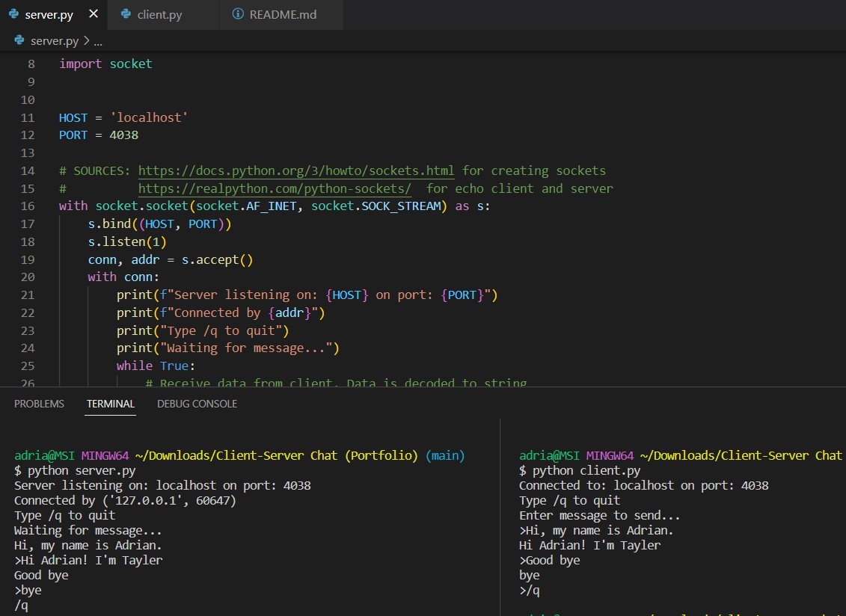Switch to the DEBUG CONSOLE panel
This screenshot has width=846, height=616.
coord(197,404)
